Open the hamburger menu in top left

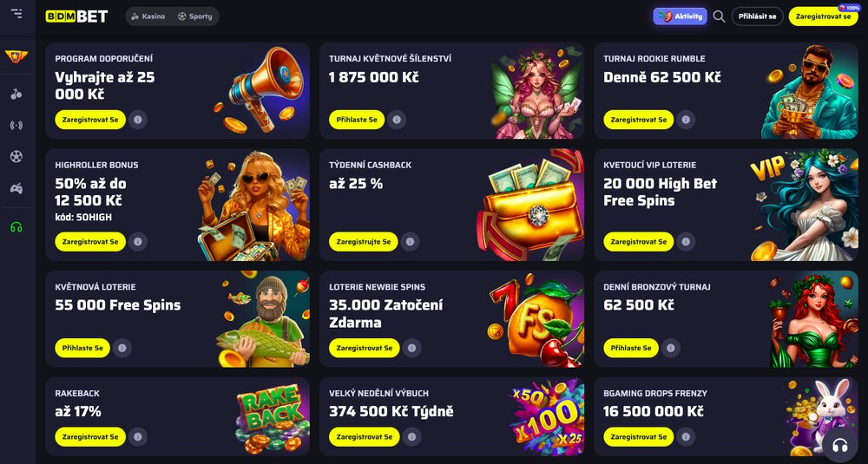16,14
